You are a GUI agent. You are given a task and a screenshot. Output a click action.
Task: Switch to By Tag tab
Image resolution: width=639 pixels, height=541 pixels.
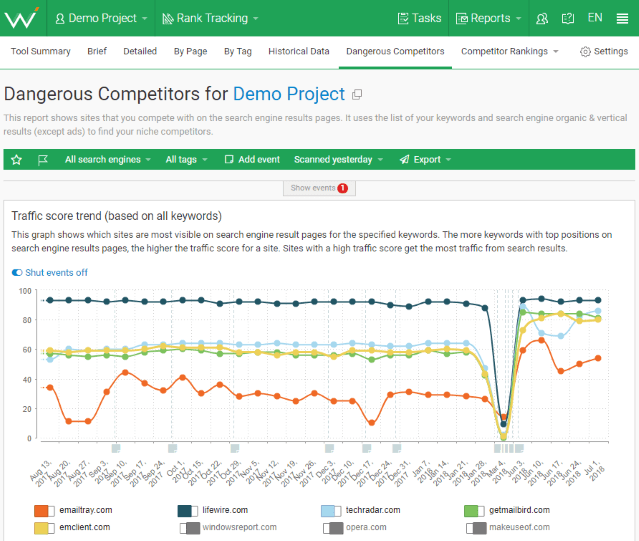pos(238,51)
